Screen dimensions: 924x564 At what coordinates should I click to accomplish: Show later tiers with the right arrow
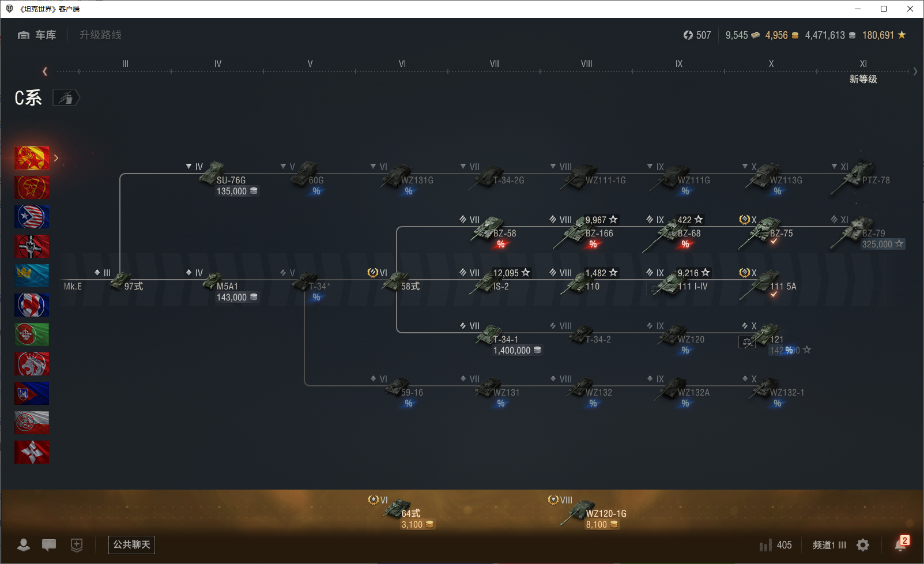point(915,72)
